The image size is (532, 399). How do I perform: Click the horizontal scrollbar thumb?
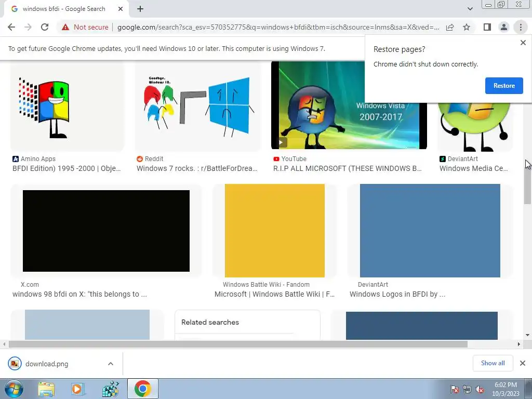(238, 344)
